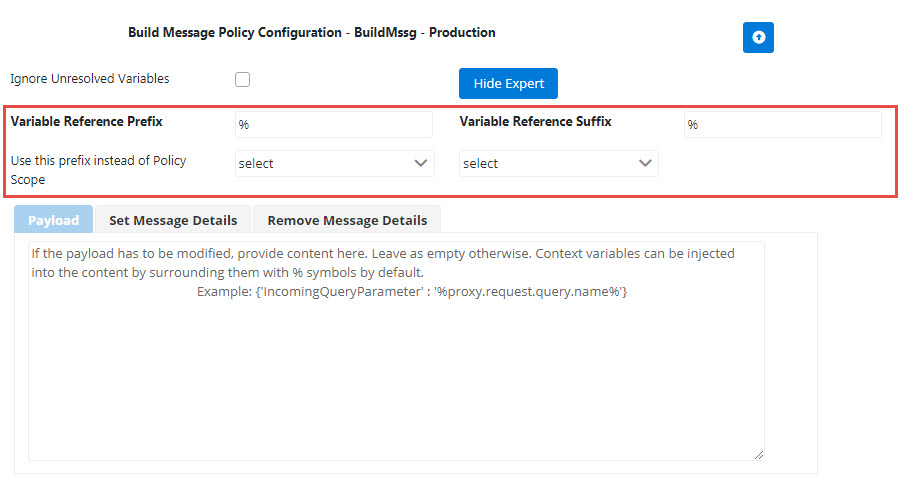Click the 'Use this prefix instead of Policy Scope' label

pos(98,170)
